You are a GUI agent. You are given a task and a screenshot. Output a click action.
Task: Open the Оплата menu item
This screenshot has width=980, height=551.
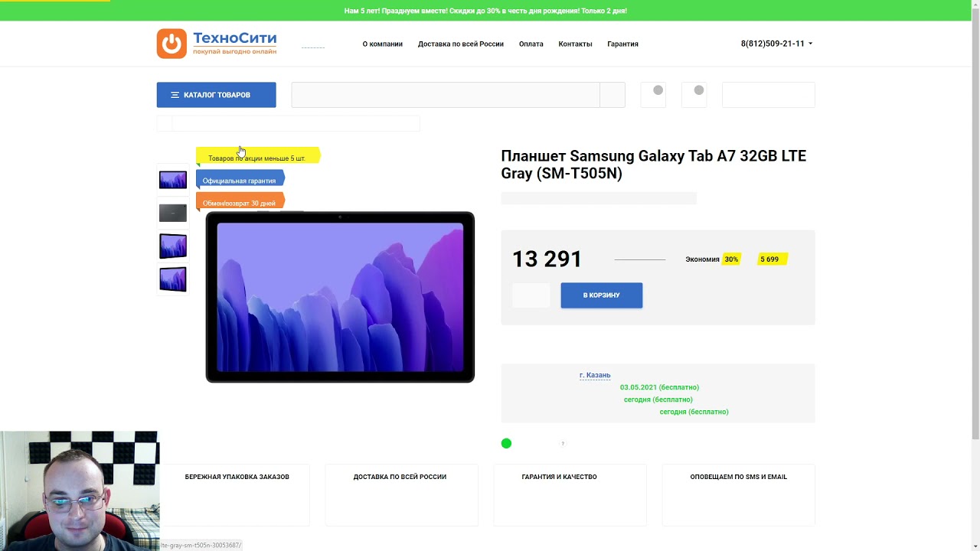pyautogui.click(x=531, y=44)
